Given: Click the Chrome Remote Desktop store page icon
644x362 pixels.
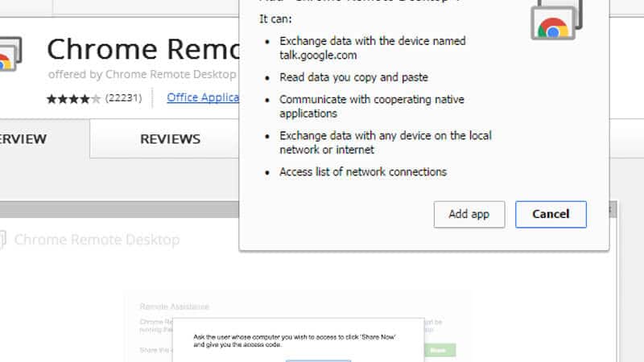Looking at the screenshot, I should pyautogui.click(x=10, y=54).
